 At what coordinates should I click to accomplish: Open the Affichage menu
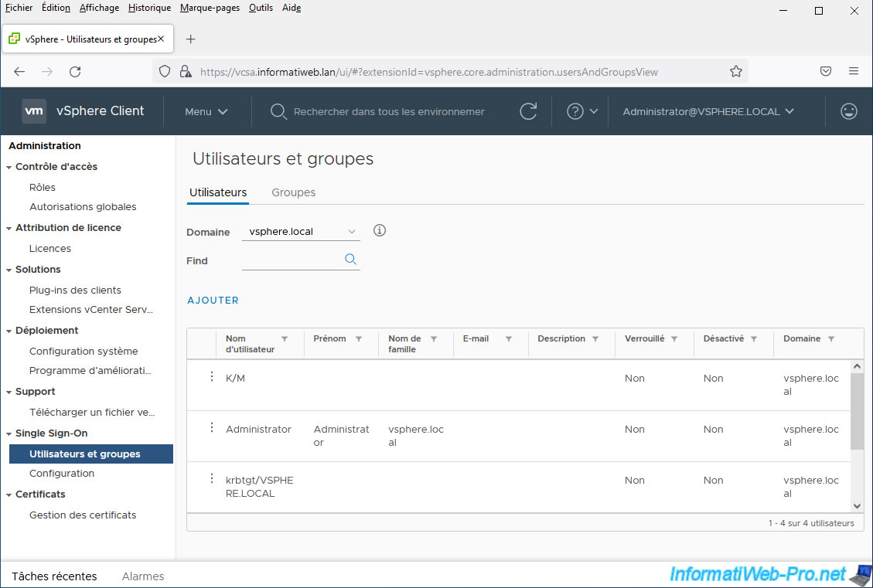pyautogui.click(x=99, y=8)
